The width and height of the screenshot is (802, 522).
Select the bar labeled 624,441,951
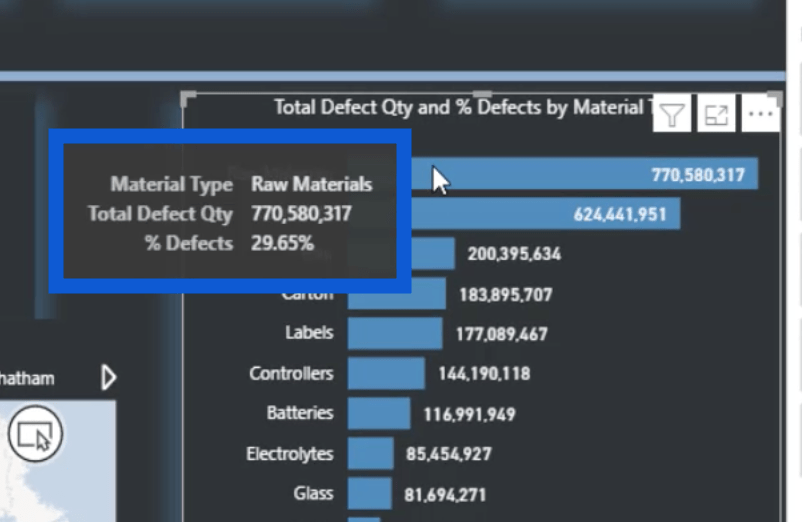[x=546, y=214]
